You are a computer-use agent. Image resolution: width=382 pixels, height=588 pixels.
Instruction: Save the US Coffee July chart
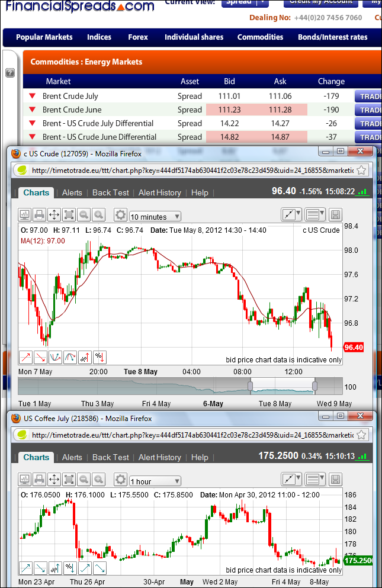335,479
